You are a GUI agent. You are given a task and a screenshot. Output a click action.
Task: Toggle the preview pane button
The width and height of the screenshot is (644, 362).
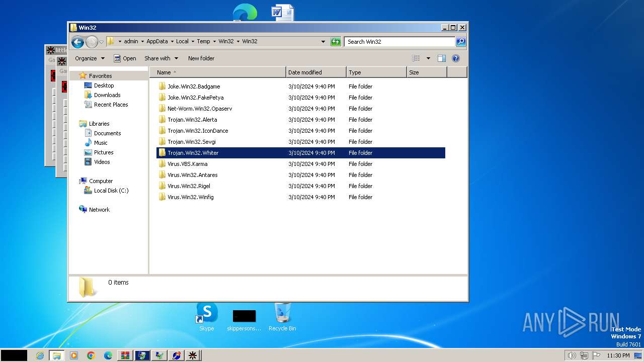coord(441,58)
